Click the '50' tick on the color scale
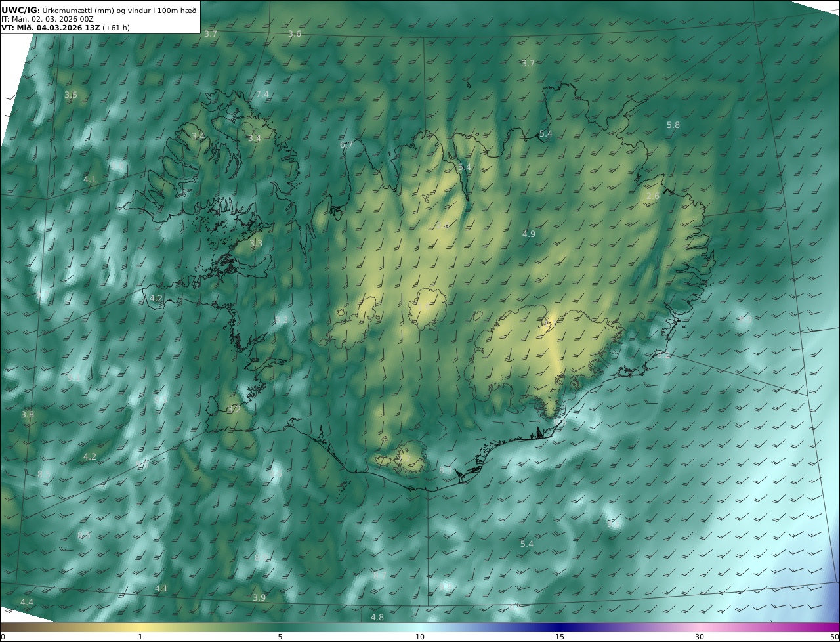 pos(834,637)
